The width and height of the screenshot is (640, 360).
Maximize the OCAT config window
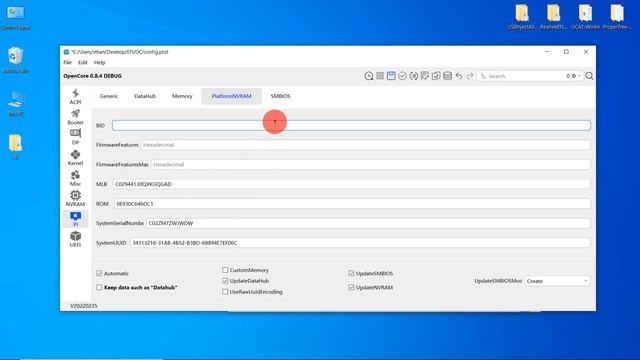pyautogui.click(x=566, y=52)
